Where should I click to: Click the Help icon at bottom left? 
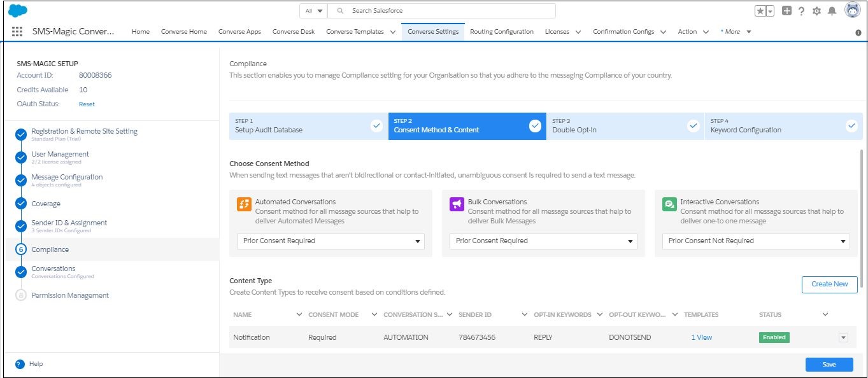[20, 364]
